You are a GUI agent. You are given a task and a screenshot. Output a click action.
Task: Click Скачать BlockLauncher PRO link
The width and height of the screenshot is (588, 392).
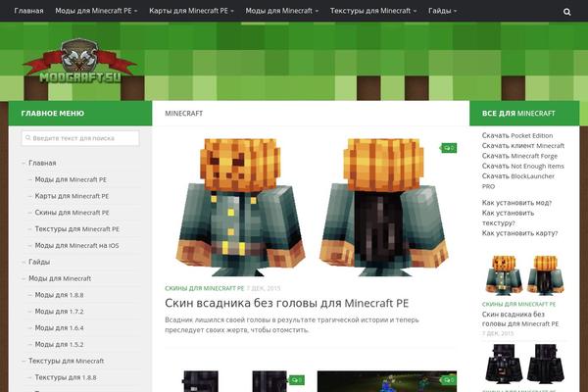tap(517, 181)
